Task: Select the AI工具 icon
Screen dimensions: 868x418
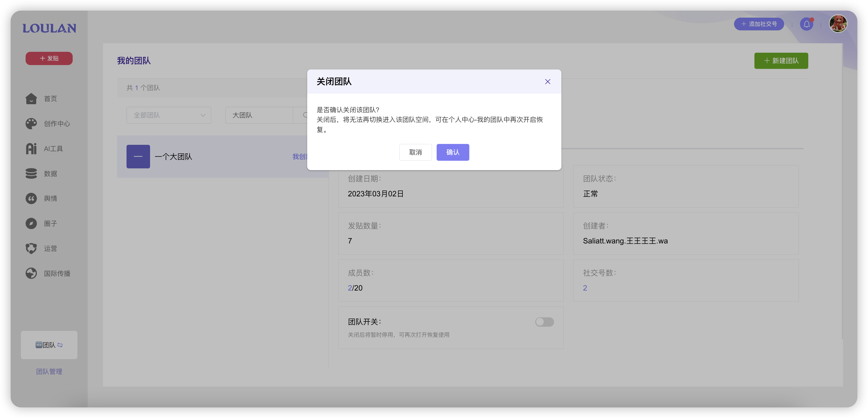Action: pos(31,149)
